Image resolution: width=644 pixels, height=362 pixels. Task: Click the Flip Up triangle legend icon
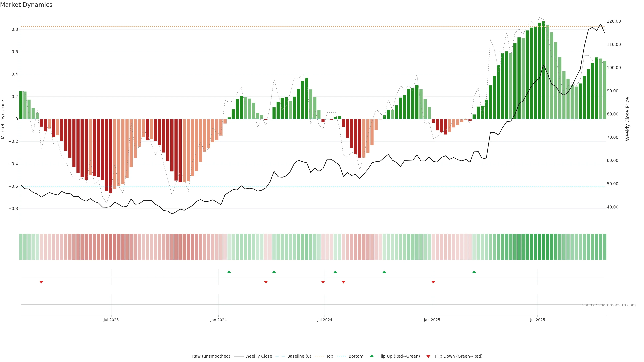point(372,356)
